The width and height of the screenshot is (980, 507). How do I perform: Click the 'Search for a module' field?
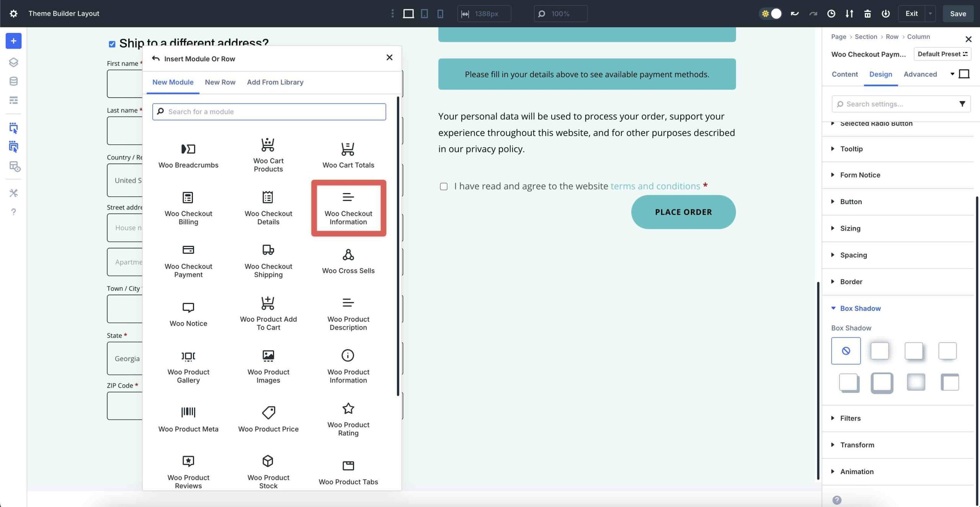pyautogui.click(x=269, y=111)
